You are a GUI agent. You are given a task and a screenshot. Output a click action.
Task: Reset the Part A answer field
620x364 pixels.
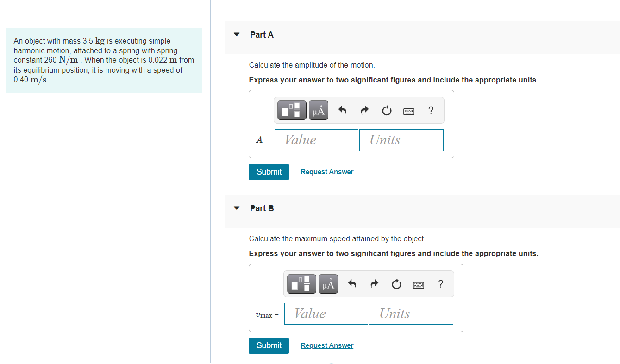387,110
